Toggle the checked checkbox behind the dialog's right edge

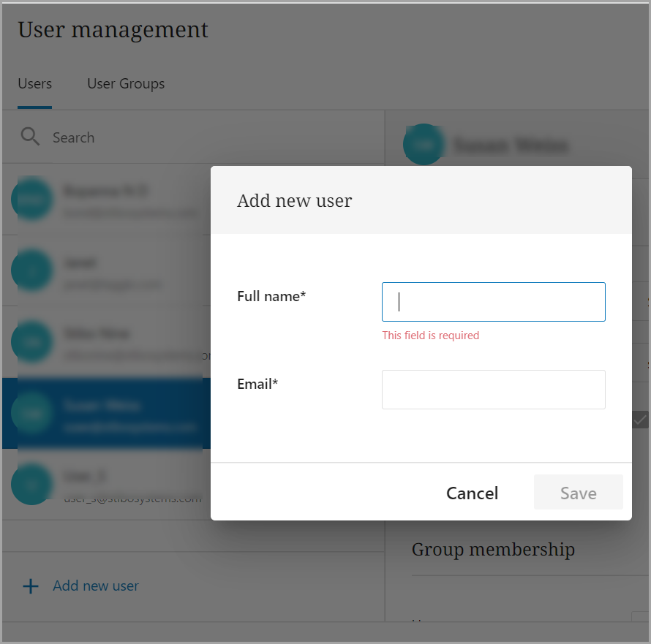point(640,420)
